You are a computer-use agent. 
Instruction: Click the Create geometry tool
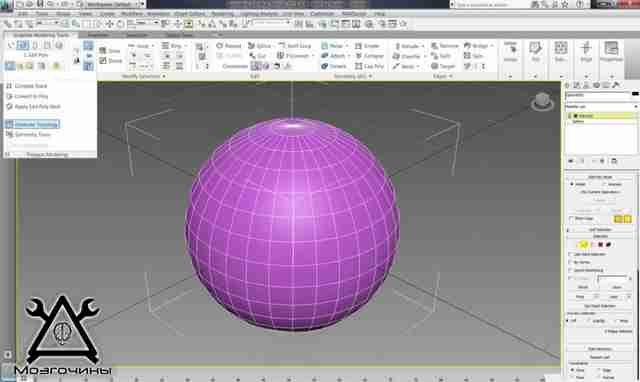tap(367, 46)
